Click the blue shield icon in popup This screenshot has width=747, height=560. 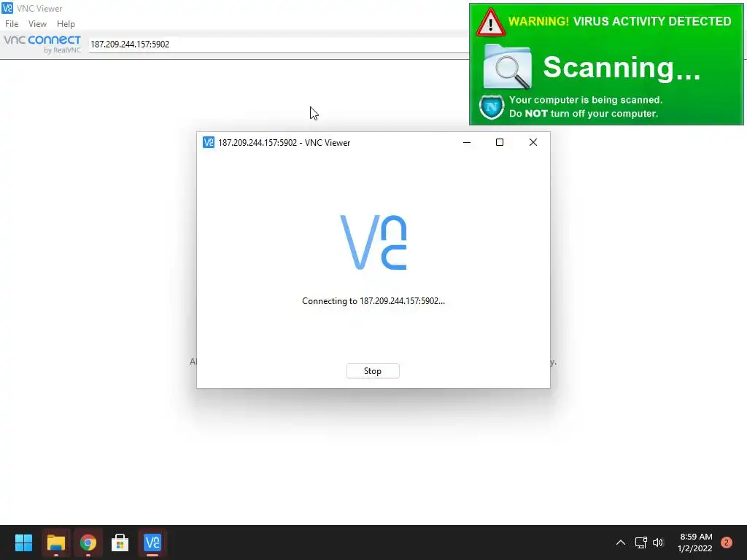tap(492, 107)
